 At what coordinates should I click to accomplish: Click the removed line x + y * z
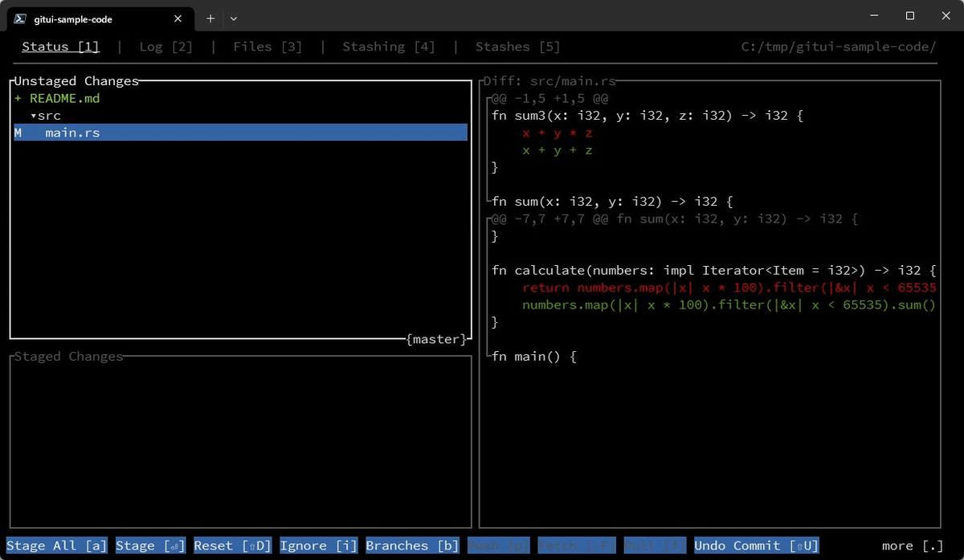[558, 133]
